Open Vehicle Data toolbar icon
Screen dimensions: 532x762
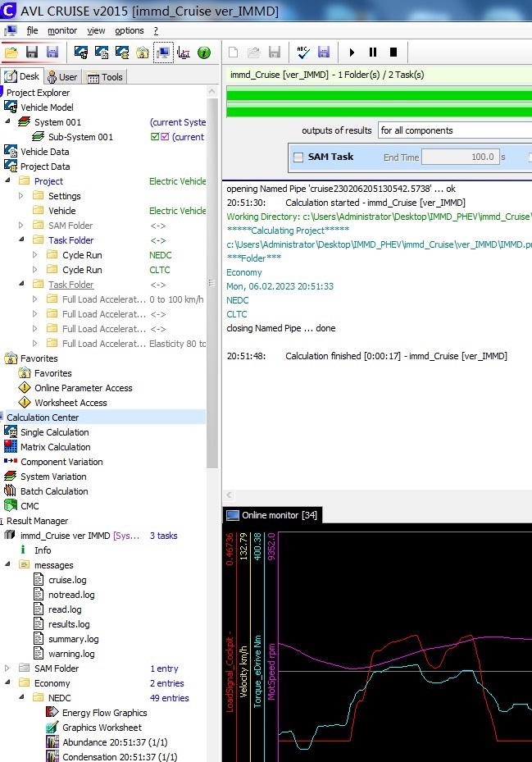tap(101, 52)
